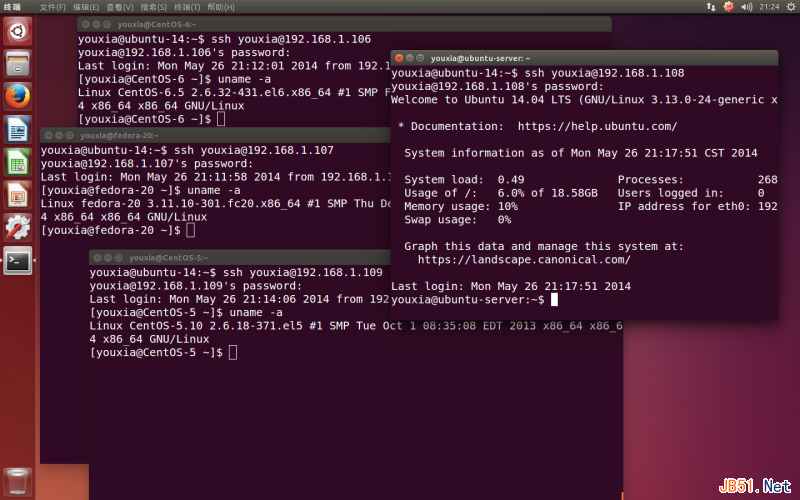Screen dimensions: 800x500
Task: Click 'Swap usage: 0%' text
Action: pyautogui.click(x=458, y=219)
